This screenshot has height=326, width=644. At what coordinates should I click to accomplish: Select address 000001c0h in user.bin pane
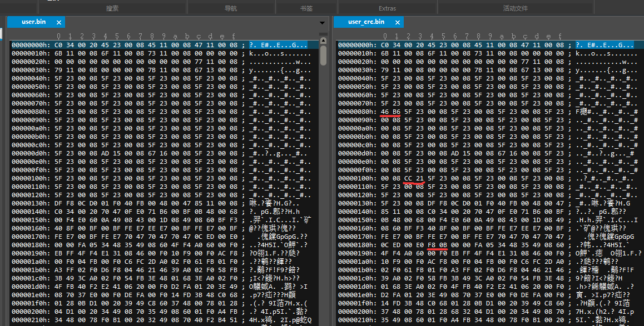(31, 278)
